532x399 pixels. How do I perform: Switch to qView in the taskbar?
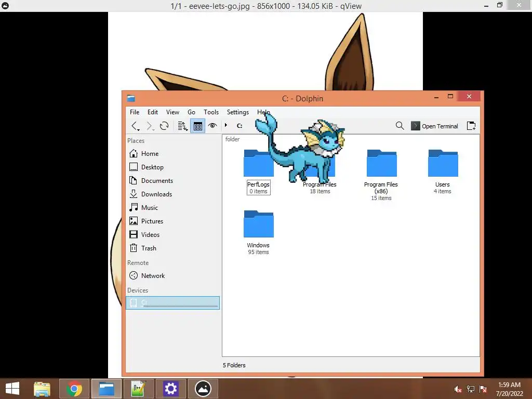203,389
